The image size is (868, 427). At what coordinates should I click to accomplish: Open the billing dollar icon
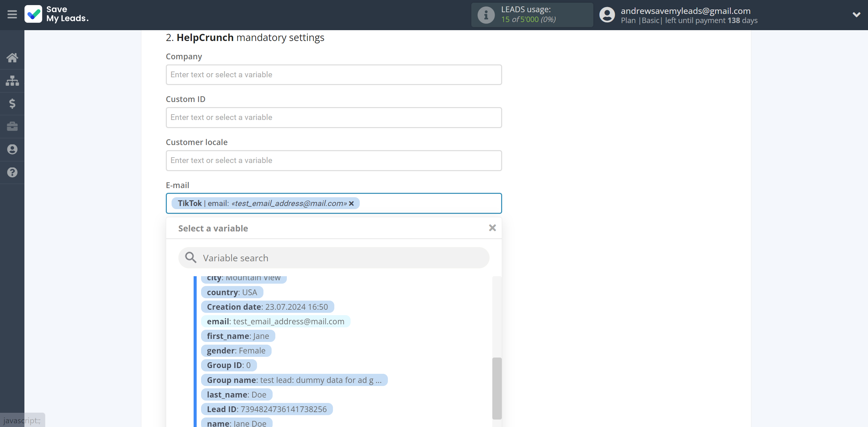[12, 103]
